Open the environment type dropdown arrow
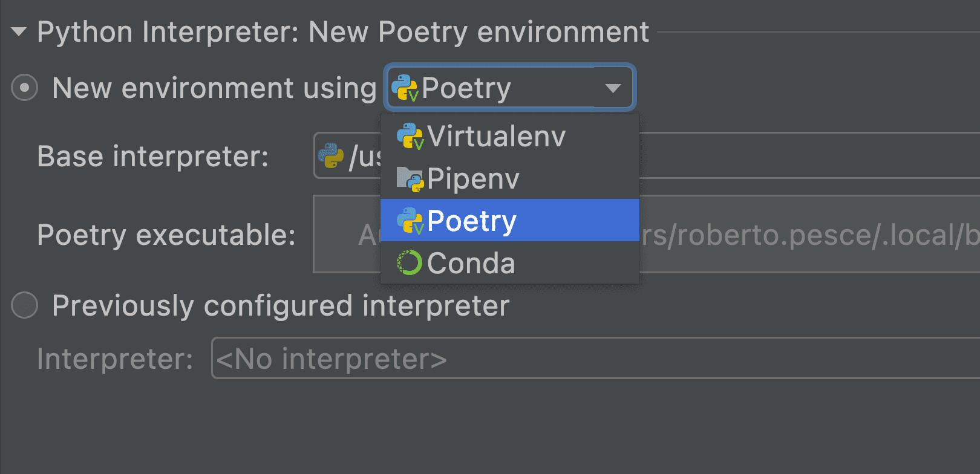 [x=613, y=88]
